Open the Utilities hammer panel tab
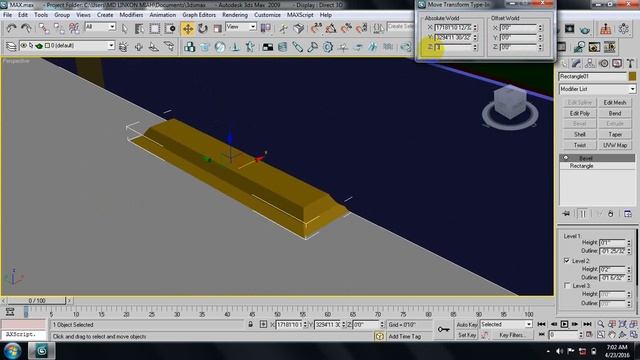The height and width of the screenshot is (360, 640). point(631,63)
